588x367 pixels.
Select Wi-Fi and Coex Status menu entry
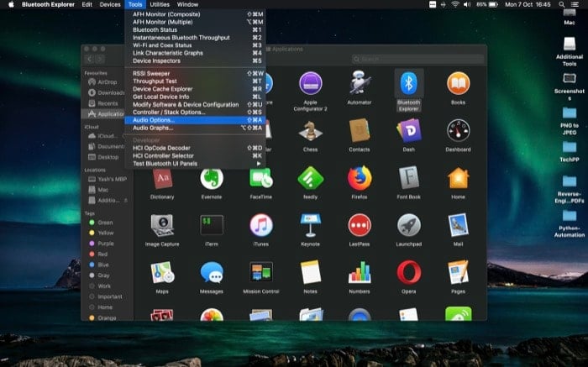[x=195, y=45]
